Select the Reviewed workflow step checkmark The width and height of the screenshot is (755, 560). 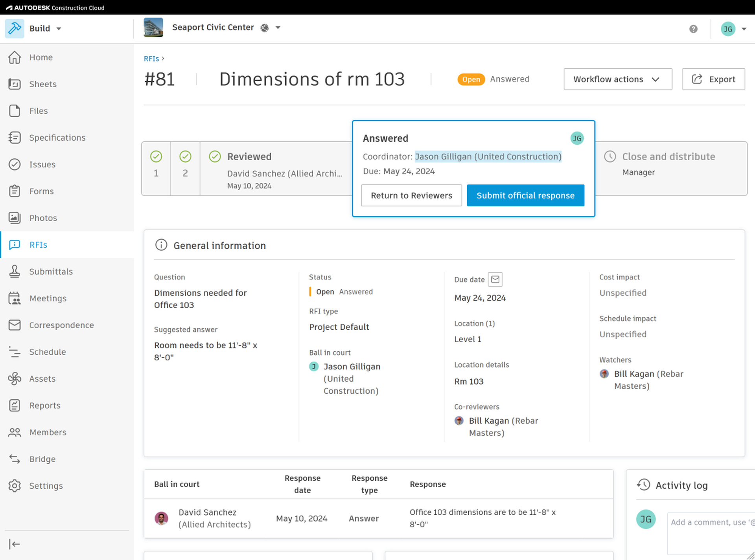(215, 156)
